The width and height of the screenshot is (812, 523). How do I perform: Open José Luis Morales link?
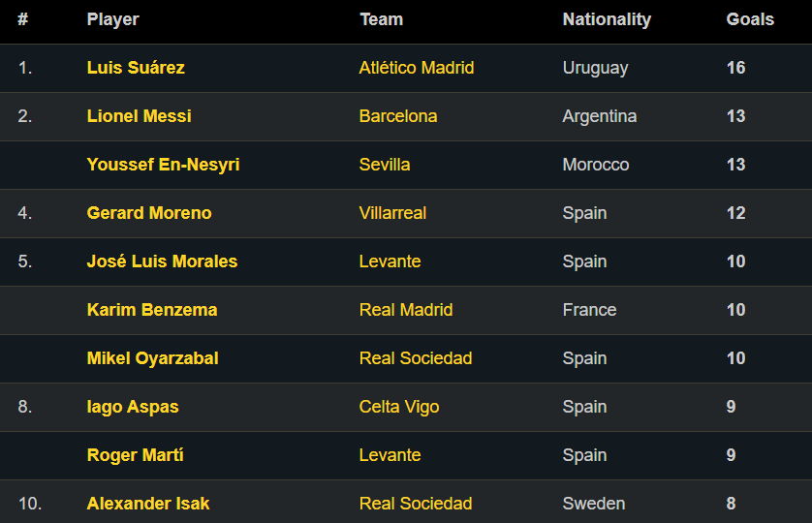click(162, 261)
